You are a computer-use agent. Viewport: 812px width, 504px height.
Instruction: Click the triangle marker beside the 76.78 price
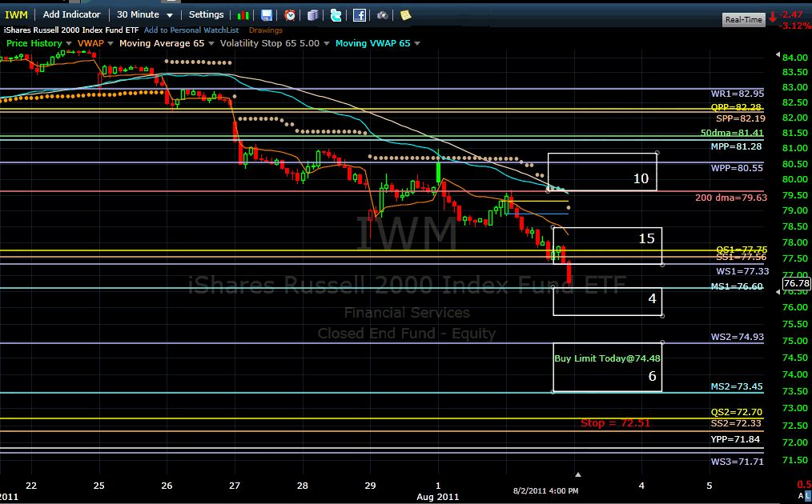(x=778, y=292)
